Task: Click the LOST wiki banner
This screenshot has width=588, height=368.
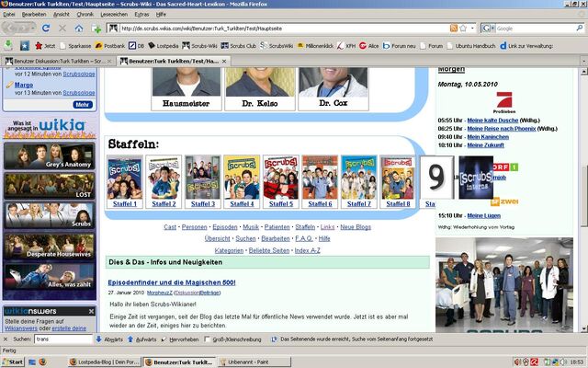Action: 49,186
